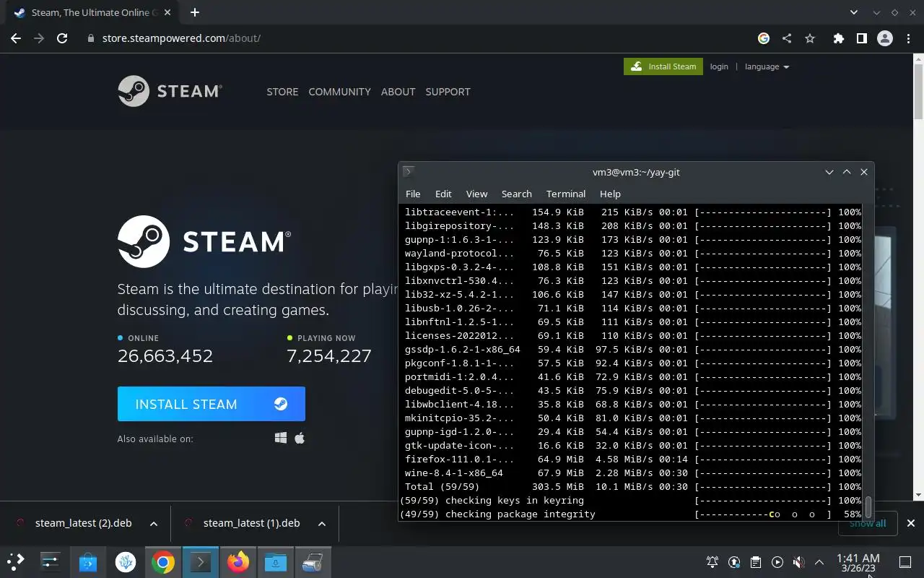
Task: Open the Terminal menu
Action: click(x=566, y=194)
